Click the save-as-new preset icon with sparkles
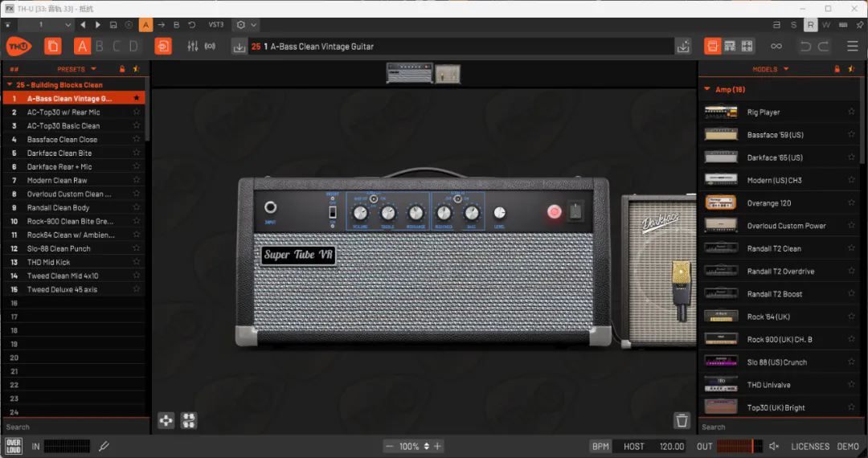 click(683, 47)
